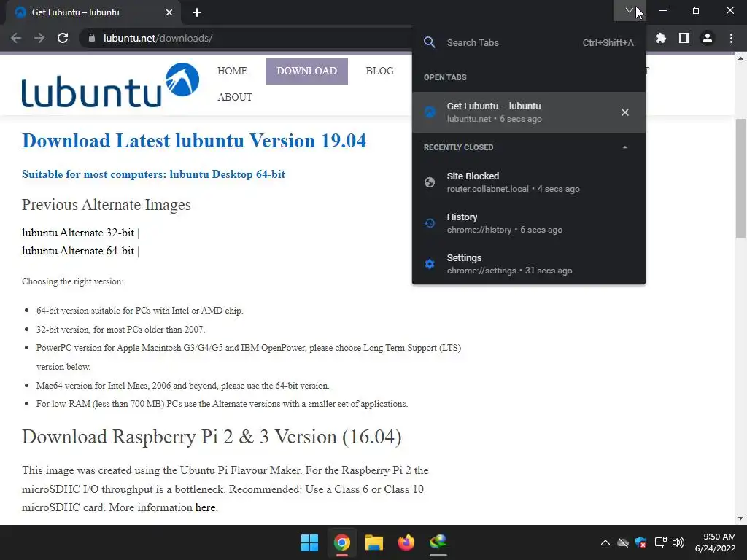Reopen the History closed tab

tap(529, 223)
